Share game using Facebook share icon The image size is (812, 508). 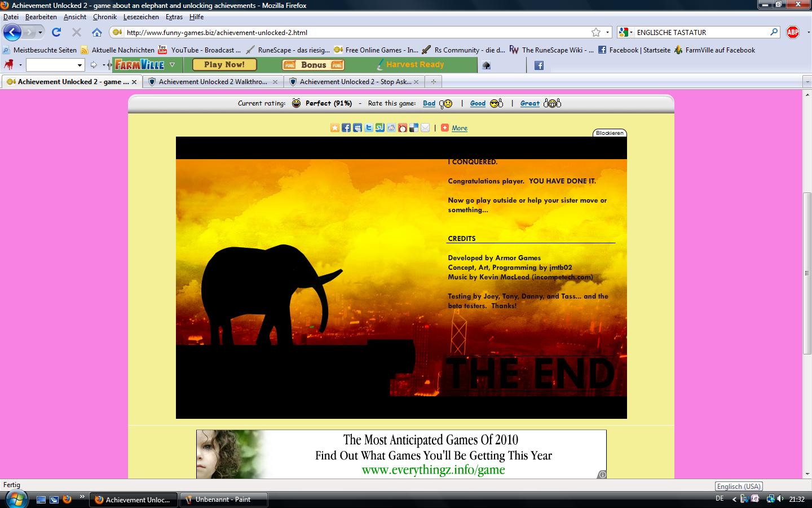click(x=346, y=128)
